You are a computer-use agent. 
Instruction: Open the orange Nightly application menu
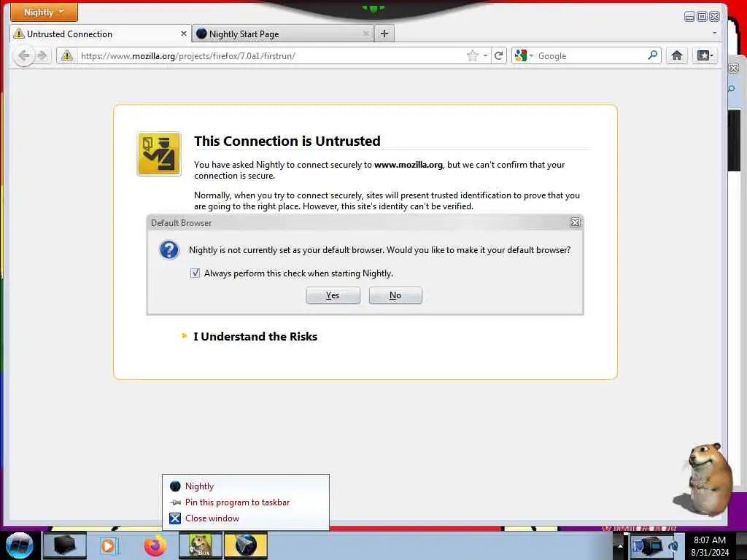coord(44,12)
